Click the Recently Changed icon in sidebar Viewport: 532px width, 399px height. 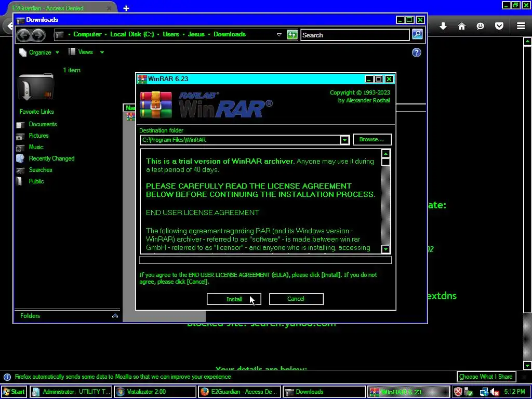tap(20, 158)
